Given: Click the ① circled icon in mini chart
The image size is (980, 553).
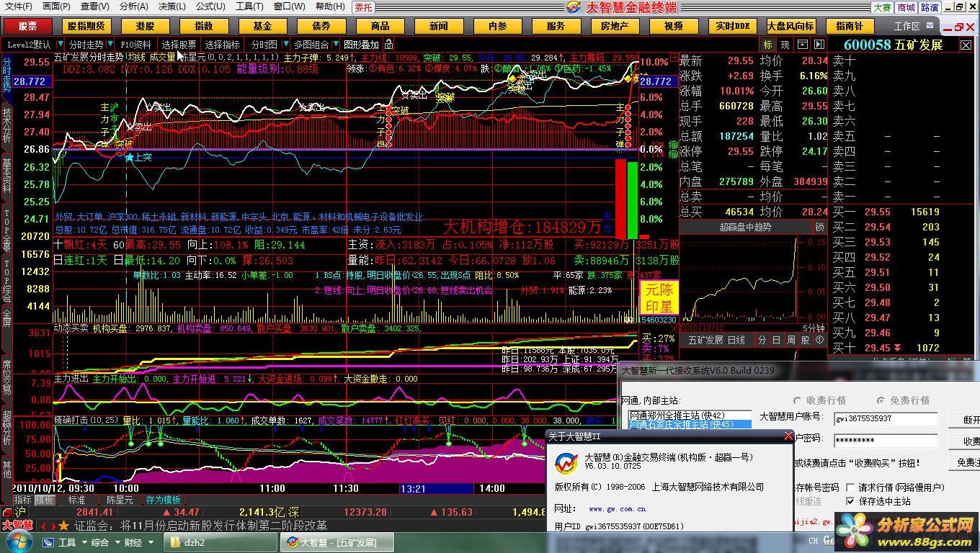Looking at the screenshot, I should [819, 340].
